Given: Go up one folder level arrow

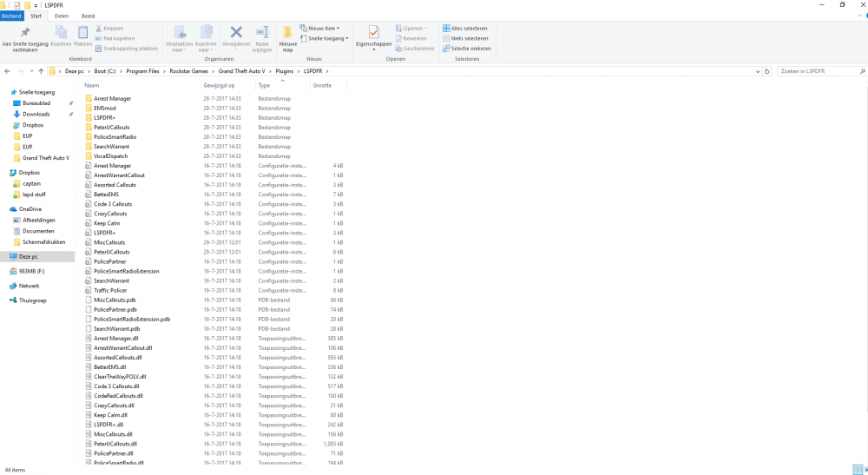Looking at the screenshot, I should pos(41,71).
